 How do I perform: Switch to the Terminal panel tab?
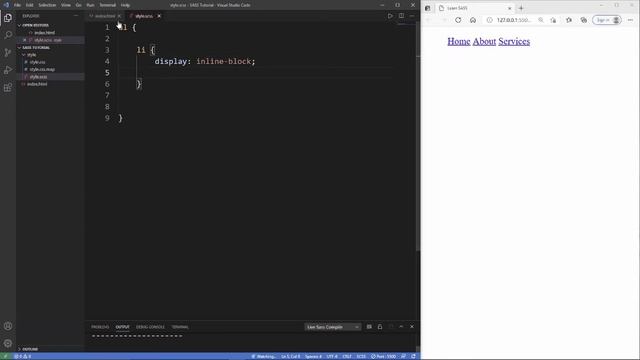click(x=180, y=327)
